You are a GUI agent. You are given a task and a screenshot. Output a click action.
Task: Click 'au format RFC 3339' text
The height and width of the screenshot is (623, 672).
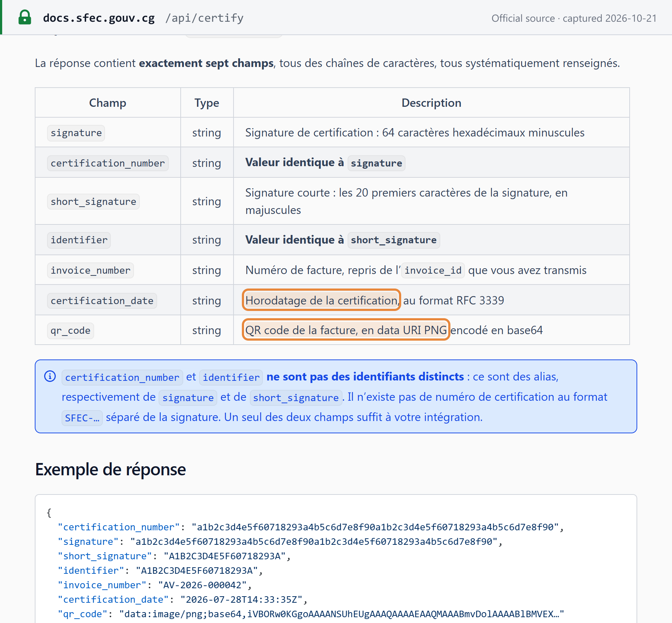click(454, 300)
